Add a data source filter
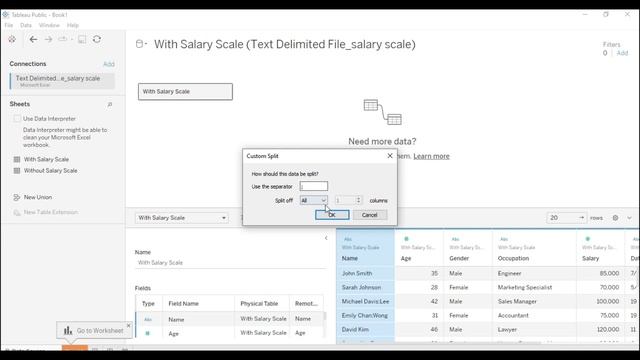The image size is (640, 360). pyautogui.click(x=622, y=53)
